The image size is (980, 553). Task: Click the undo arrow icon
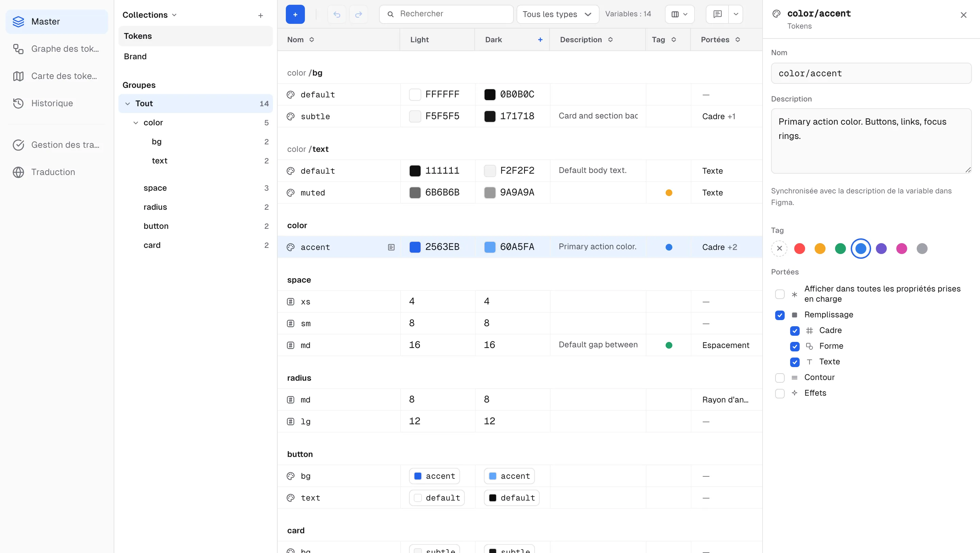pyautogui.click(x=337, y=14)
